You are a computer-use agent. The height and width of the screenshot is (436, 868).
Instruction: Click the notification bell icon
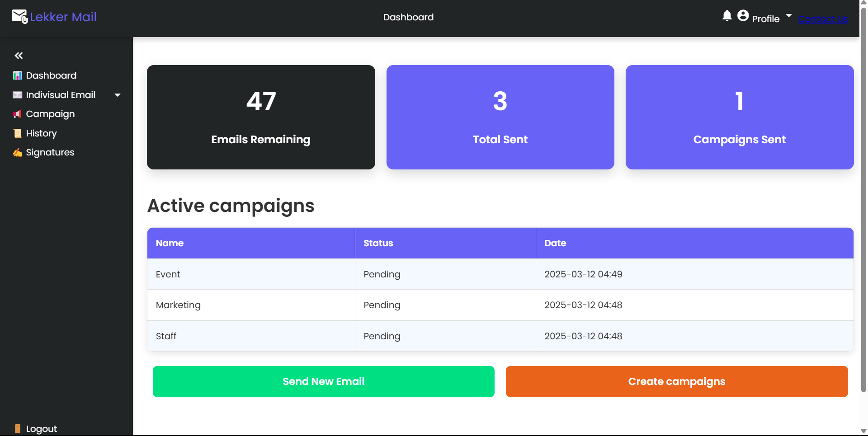click(726, 15)
